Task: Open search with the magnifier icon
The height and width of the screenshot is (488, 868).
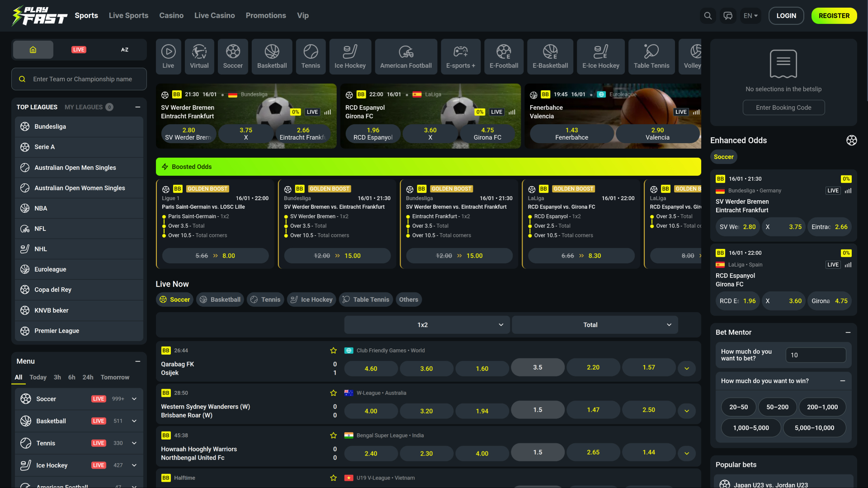Action: [708, 15]
